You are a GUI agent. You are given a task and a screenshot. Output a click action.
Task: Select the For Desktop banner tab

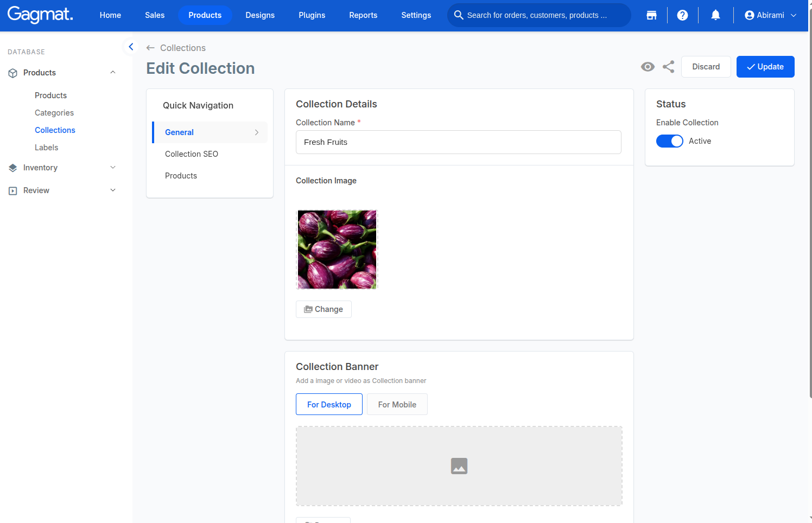coord(329,404)
